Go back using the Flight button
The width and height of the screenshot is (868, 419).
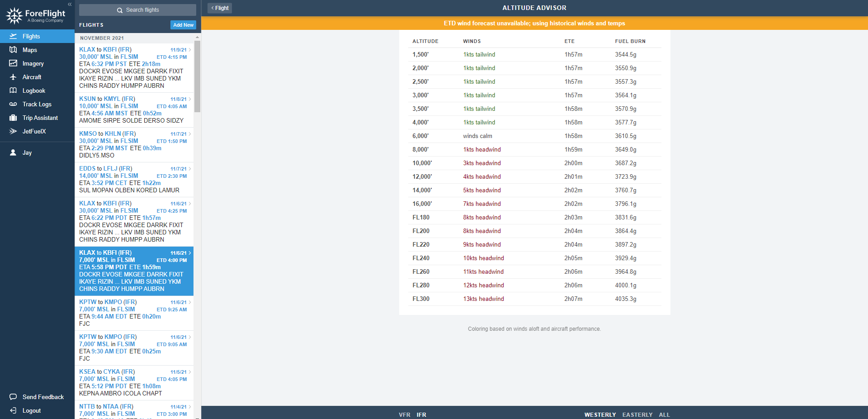coord(220,8)
